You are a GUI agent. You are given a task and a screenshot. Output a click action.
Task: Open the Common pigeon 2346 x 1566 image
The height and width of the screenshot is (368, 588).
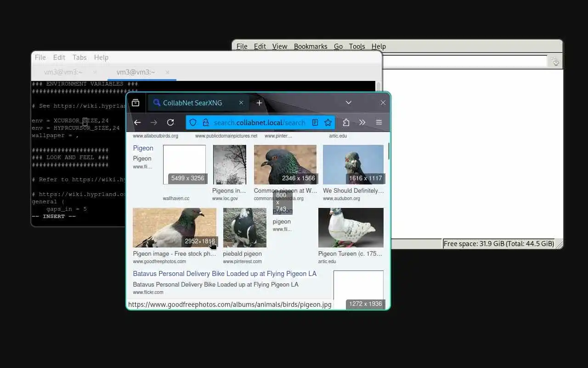coord(285,165)
